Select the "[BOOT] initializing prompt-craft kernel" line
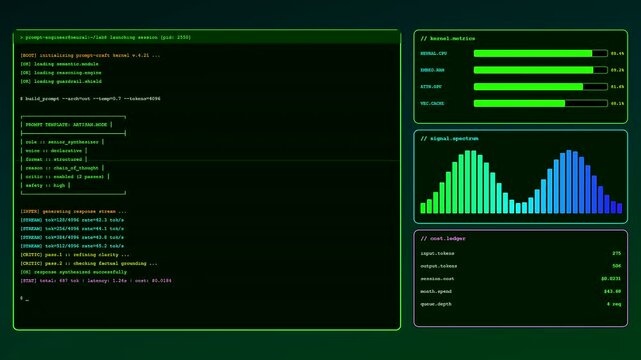This screenshot has height=360, width=641. [90, 55]
